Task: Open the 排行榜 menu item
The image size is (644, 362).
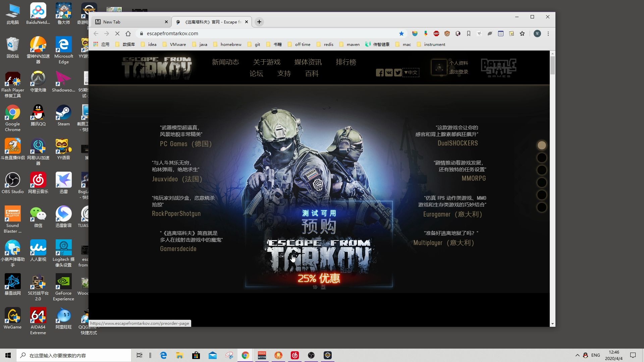Action: point(346,62)
